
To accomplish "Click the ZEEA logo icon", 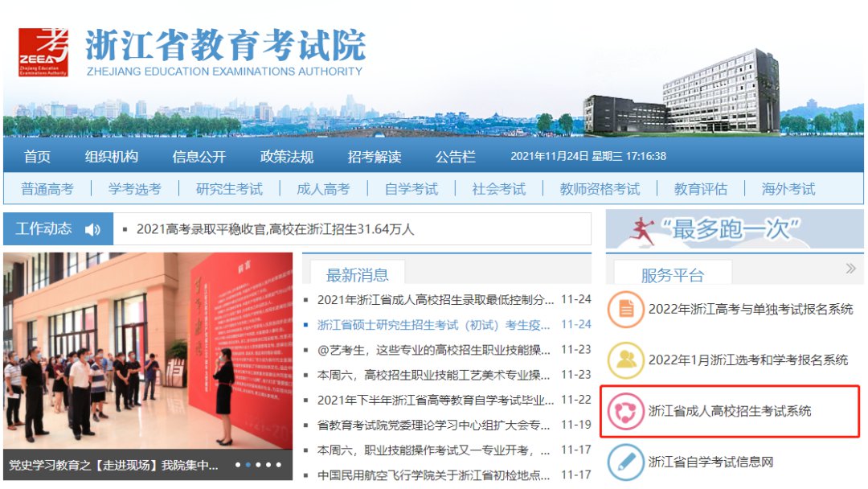I will click(43, 51).
